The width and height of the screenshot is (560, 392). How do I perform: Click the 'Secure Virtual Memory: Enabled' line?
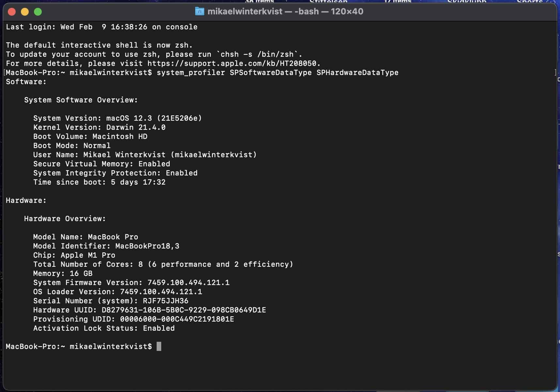pyautogui.click(x=101, y=164)
